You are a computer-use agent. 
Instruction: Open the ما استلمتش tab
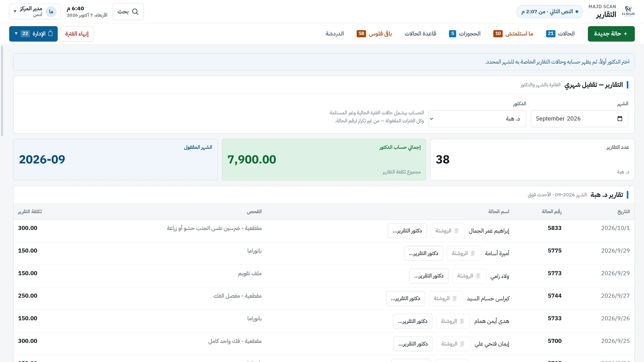[513, 34]
